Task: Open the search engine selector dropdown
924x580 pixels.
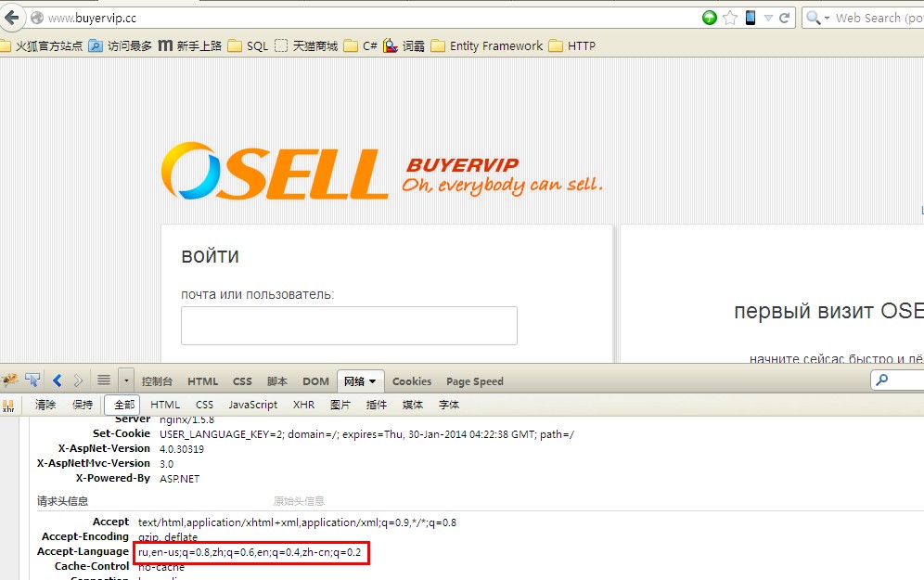Action: tap(817, 19)
